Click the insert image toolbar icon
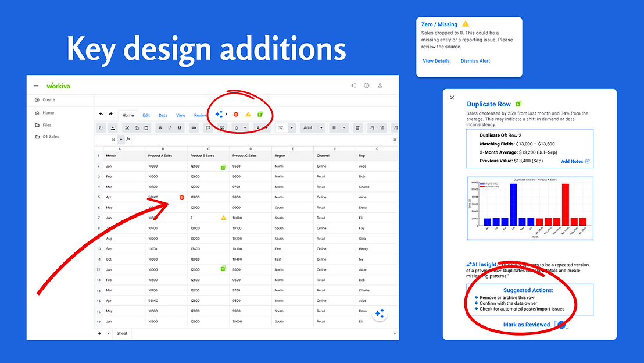Screen dimensions: 644x363 tap(222, 128)
